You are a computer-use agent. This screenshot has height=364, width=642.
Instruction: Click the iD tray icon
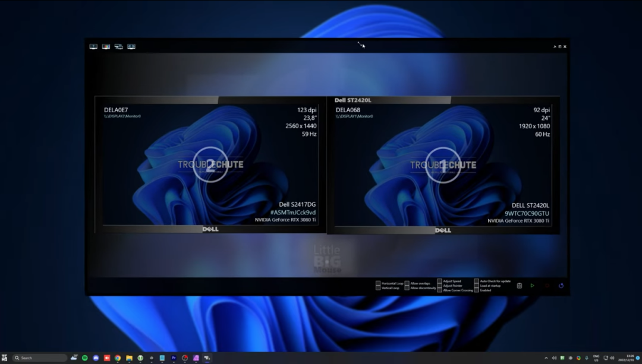coord(570,358)
